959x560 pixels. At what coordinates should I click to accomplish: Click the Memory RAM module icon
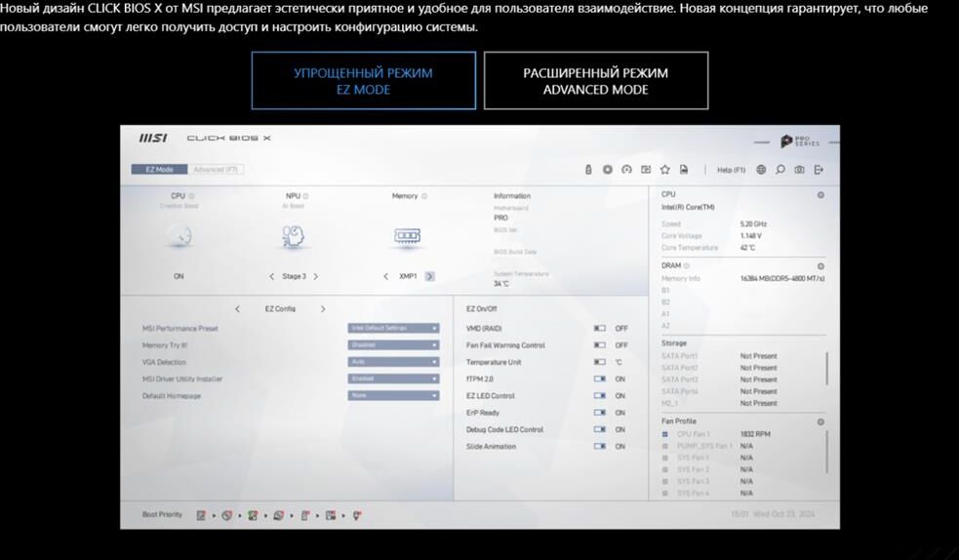(407, 235)
